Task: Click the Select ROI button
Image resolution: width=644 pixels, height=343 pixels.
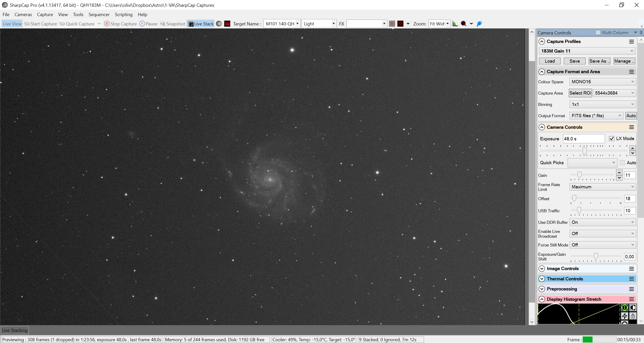Action: (580, 93)
